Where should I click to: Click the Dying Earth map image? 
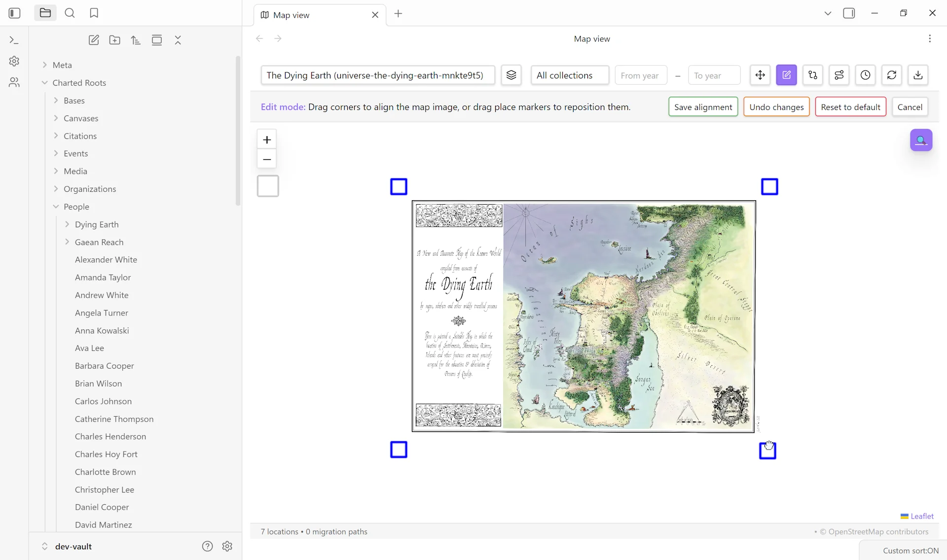click(583, 316)
